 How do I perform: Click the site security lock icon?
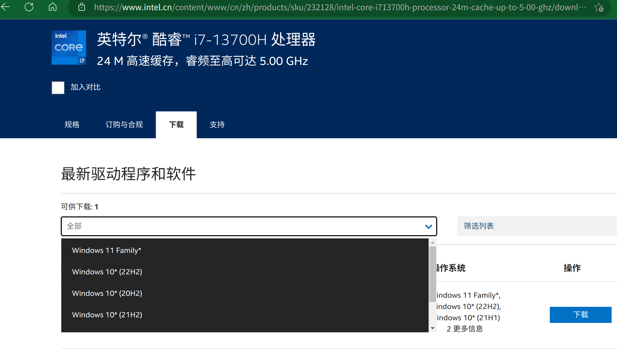tap(82, 7)
